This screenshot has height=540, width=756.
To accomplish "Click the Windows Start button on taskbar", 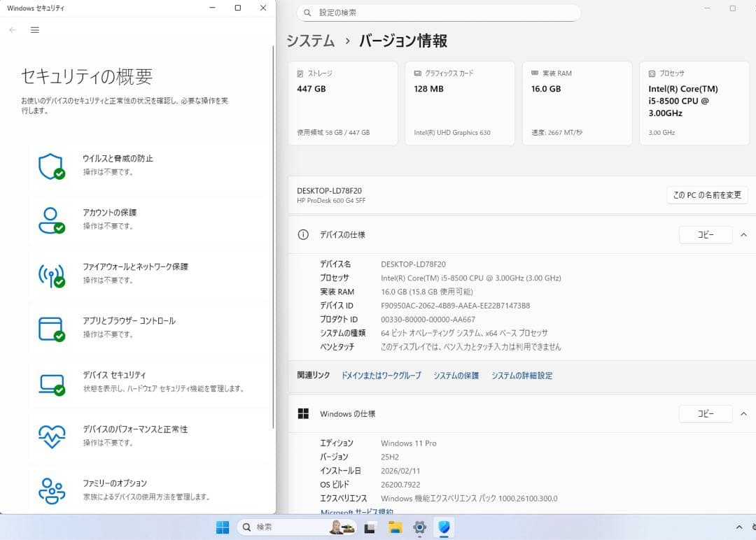I will click(x=223, y=527).
